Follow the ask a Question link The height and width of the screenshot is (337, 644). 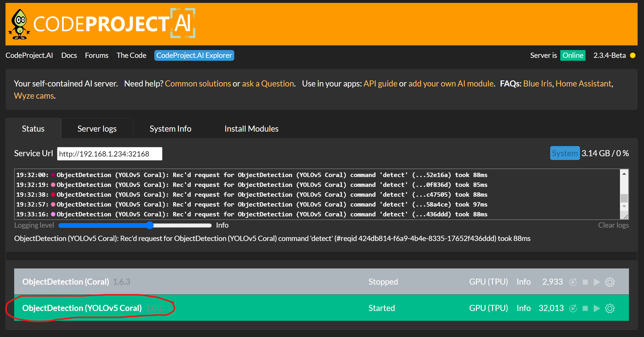pos(268,84)
